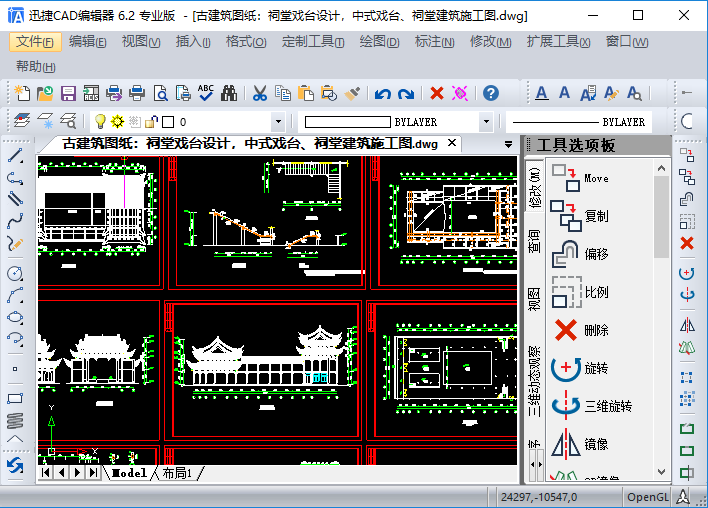Screen dimensions: 708x508
Task: Open the 帮助(H) menu
Action: click(36, 67)
